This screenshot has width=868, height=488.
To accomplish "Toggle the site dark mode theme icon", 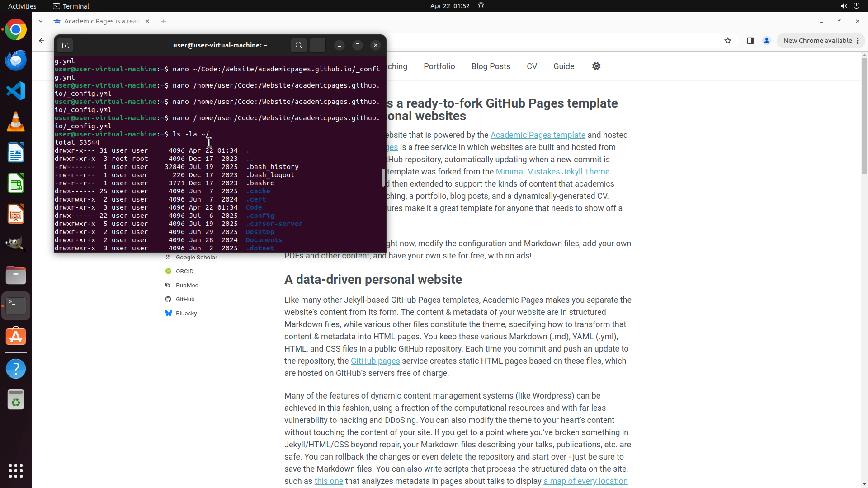I will (596, 66).
